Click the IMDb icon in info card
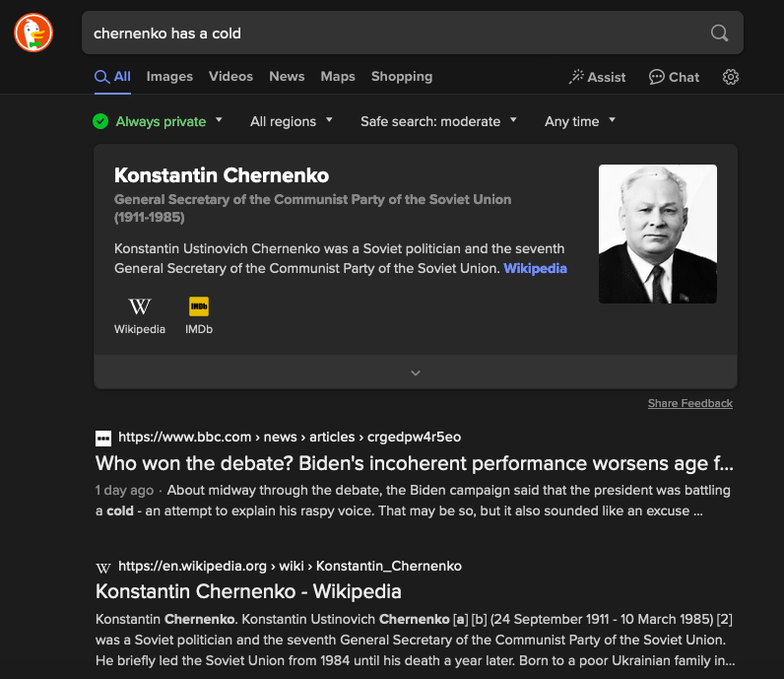Viewport: 784px width, 679px height. click(199, 306)
